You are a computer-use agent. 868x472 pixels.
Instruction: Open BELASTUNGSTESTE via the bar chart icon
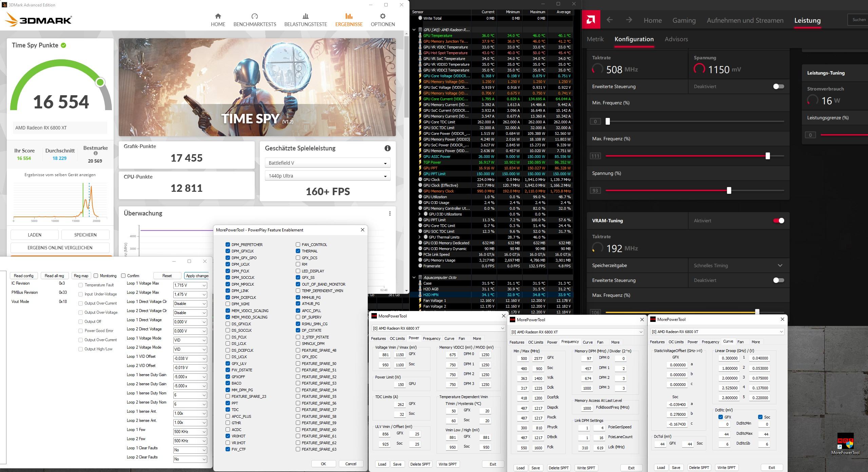[305, 16]
